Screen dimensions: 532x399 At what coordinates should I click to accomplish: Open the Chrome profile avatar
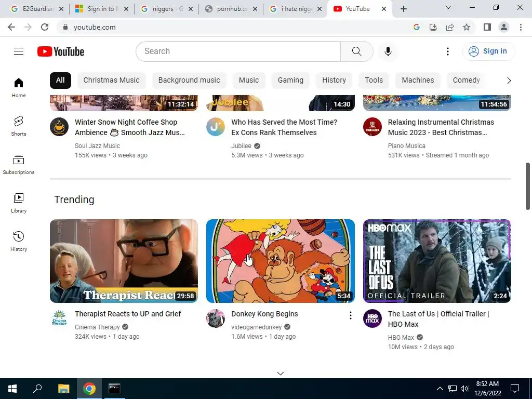pyautogui.click(x=504, y=27)
